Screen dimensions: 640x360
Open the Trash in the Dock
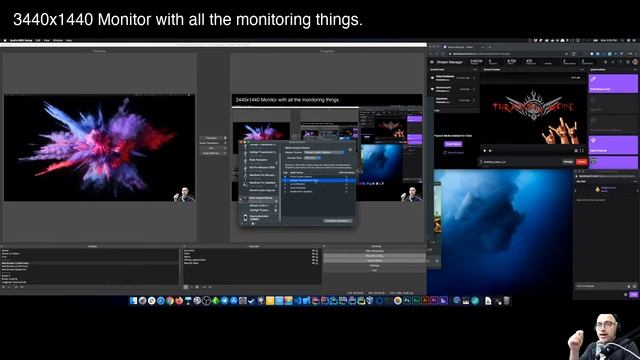point(507,301)
